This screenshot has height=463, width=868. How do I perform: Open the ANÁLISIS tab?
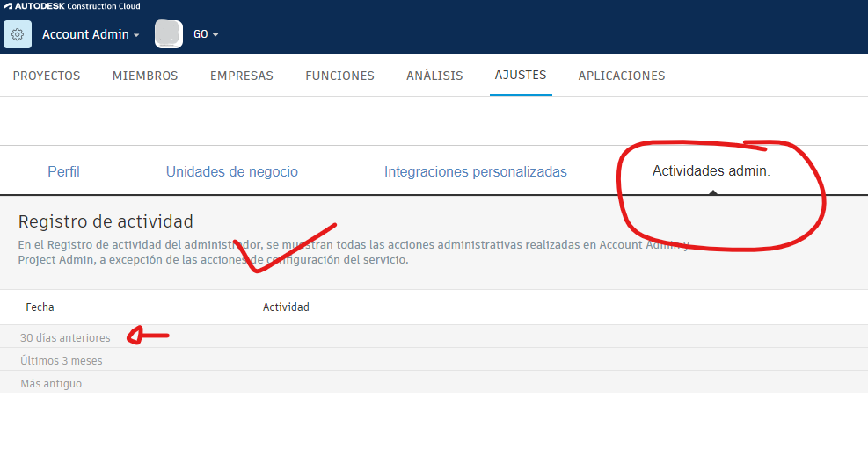(x=434, y=76)
